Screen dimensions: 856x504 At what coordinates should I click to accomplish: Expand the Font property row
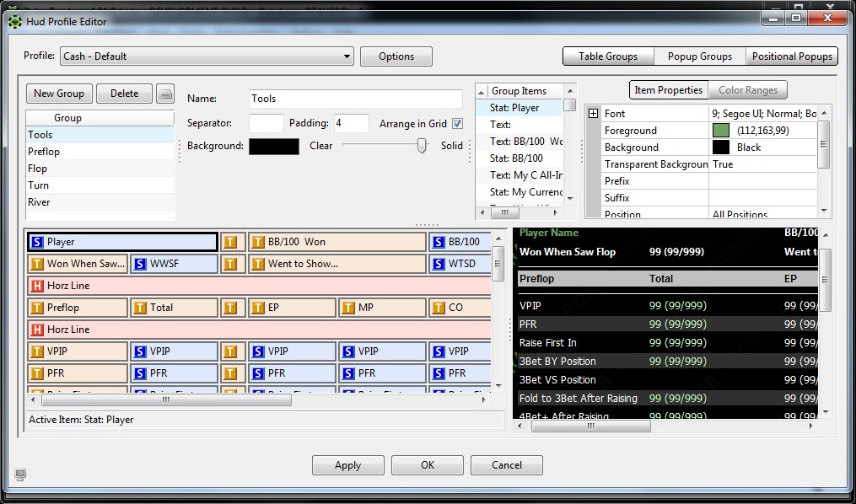(594, 114)
